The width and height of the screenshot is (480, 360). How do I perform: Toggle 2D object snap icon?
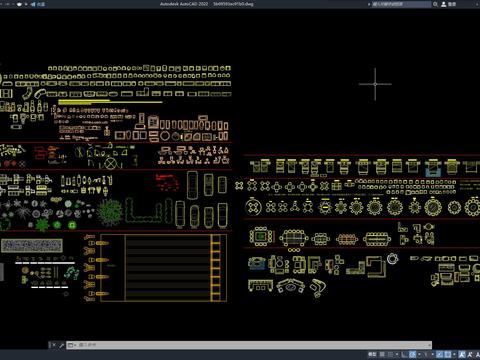tap(448, 354)
